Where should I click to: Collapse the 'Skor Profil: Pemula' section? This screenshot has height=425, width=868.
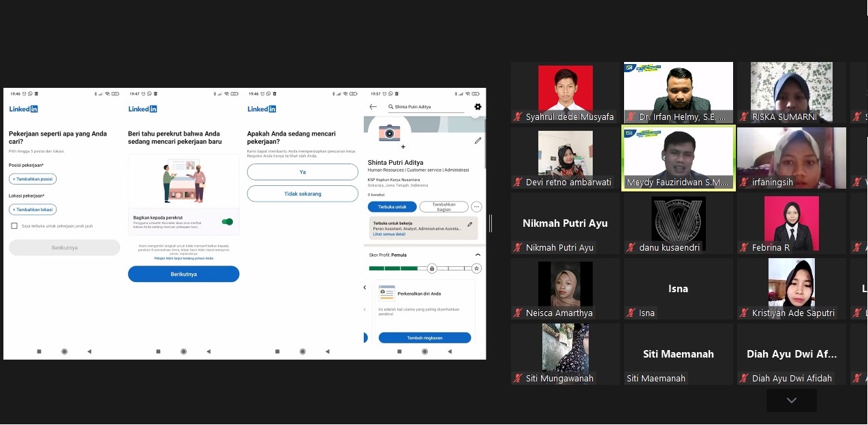[478, 255]
